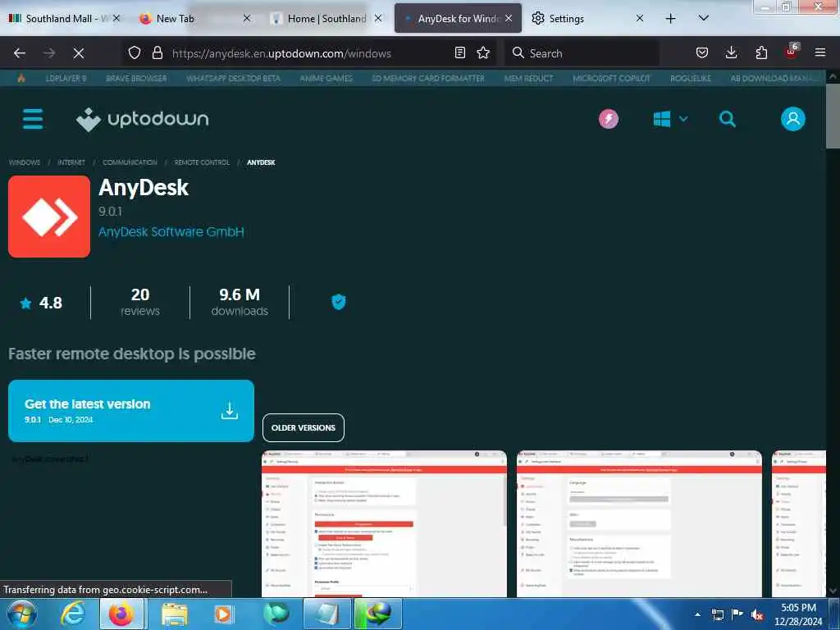The height and width of the screenshot is (630, 840).
Task: Open the user account profile icon
Action: [x=793, y=119]
